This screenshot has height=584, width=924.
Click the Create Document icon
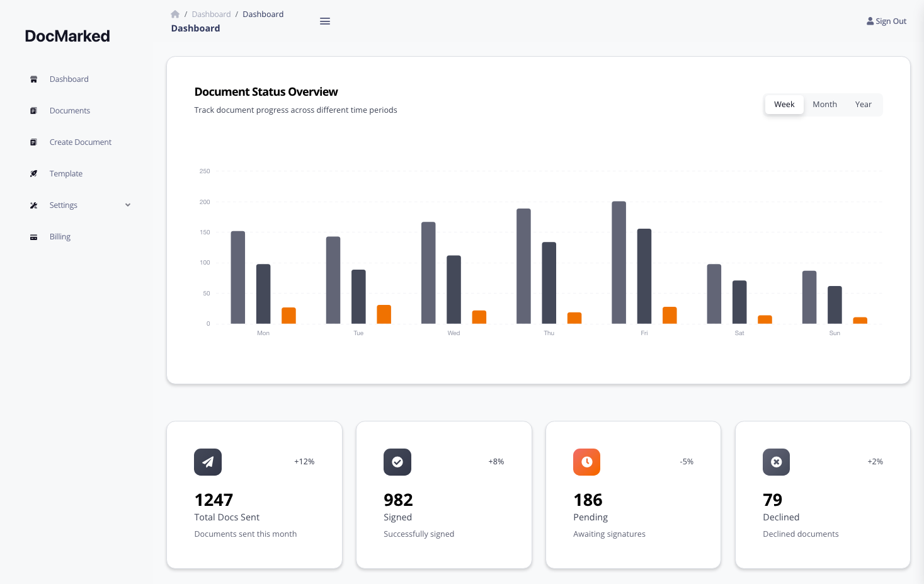coord(33,142)
